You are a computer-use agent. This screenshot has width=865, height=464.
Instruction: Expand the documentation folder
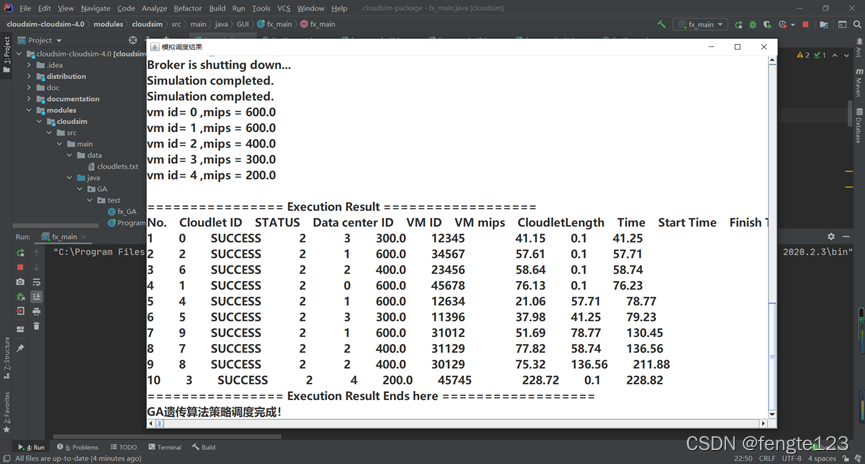(29, 99)
